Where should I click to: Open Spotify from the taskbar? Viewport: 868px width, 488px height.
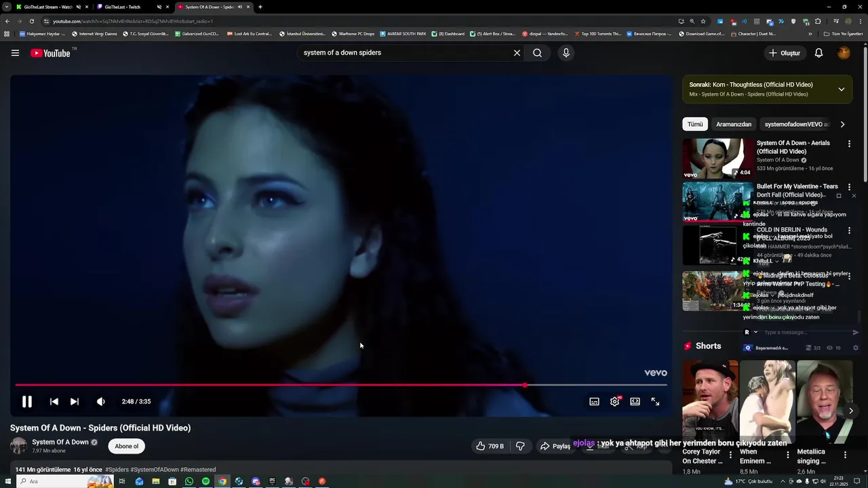(x=205, y=481)
